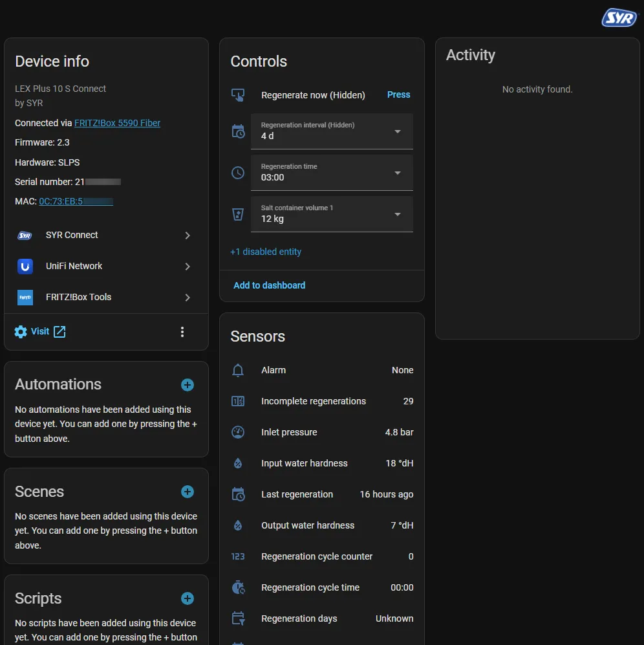Click the Inlet pressure gauge icon
644x645 pixels.
pyautogui.click(x=238, y=432)
